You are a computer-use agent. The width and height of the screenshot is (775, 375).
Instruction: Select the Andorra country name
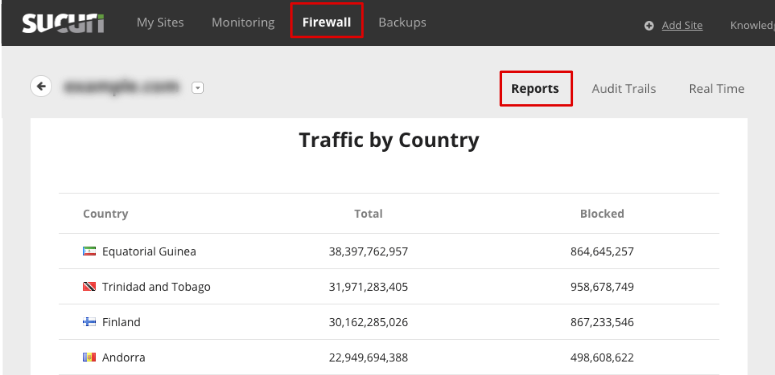(124, 357)
